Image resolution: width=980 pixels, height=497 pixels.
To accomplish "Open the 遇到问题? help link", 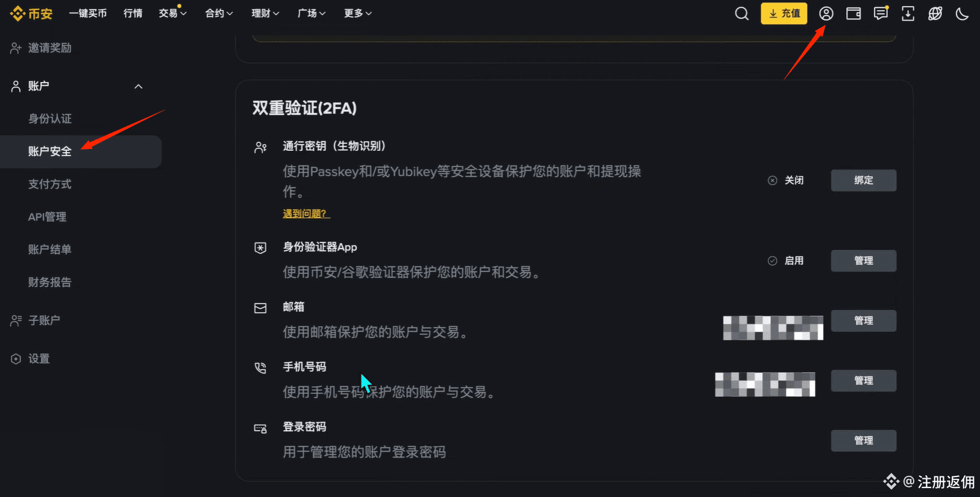I will (306, 213).
